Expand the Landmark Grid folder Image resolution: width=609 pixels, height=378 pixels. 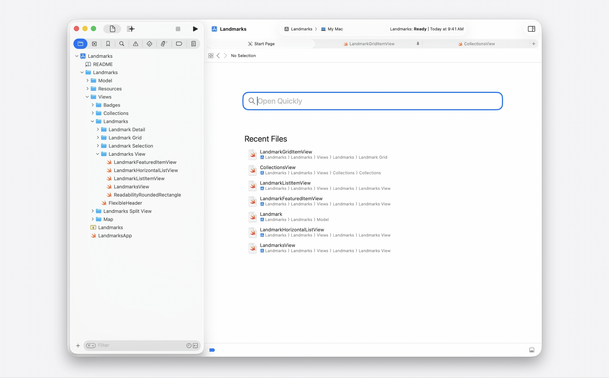[98, 138]
